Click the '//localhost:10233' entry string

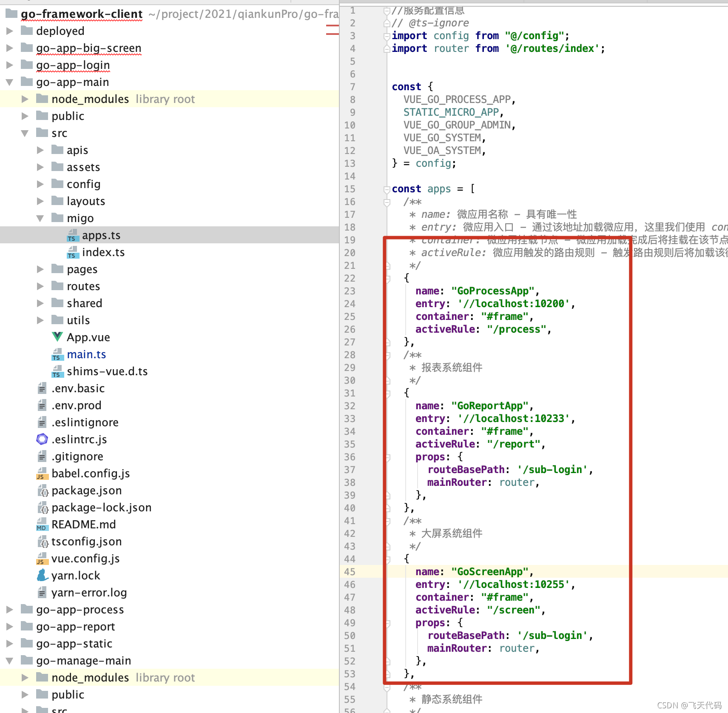tap(514, 419)
